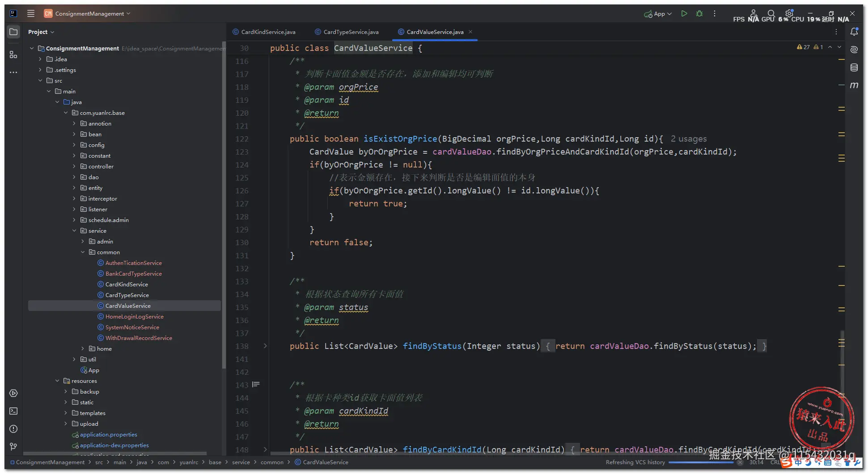Toggle the Project tool window icon
Viewport: 868px width, 474px height.
click(13, 32)
